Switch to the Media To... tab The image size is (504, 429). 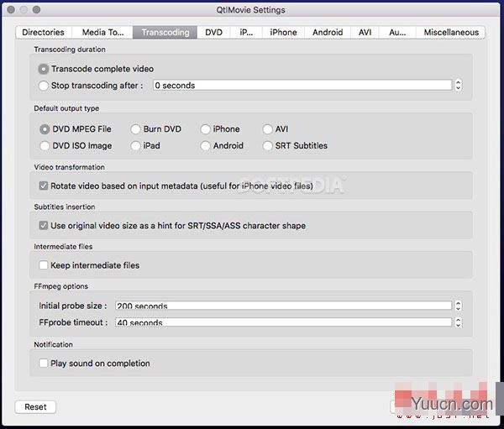[102, 33]
